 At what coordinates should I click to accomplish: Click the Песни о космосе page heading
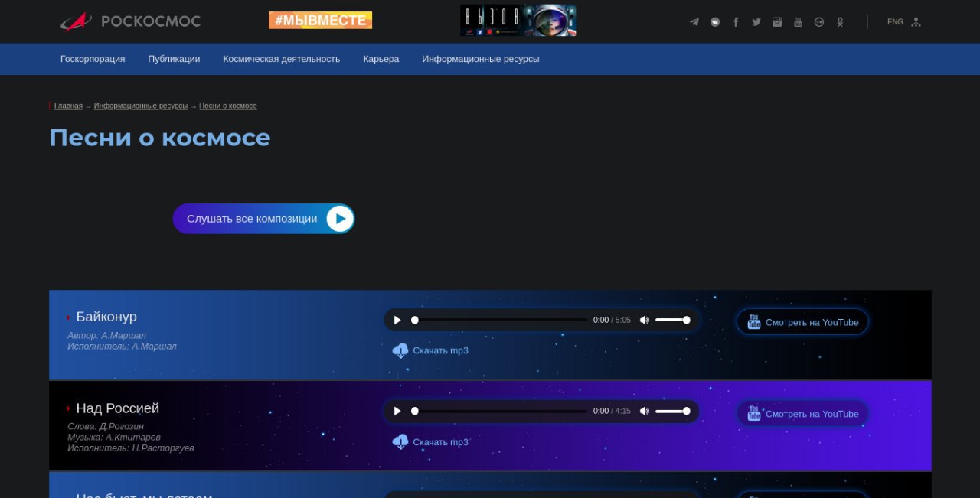[160, 138]
